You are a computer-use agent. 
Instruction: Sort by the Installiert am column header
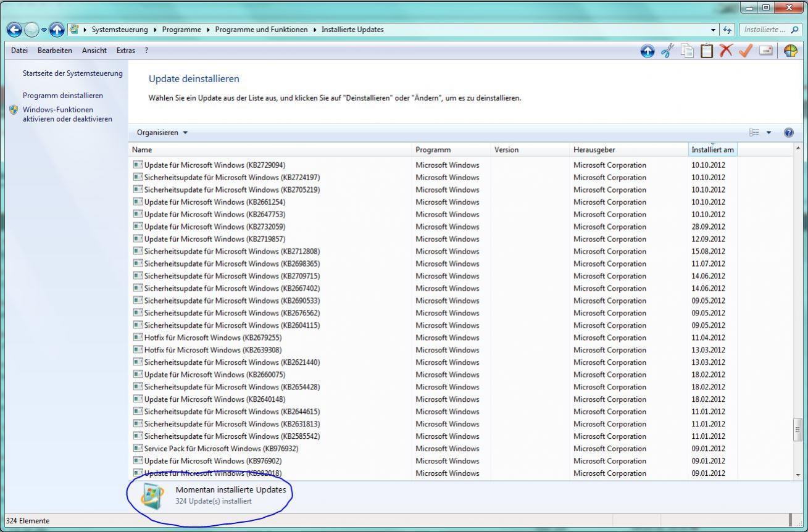pyautogui.click(x=713, y=150)
